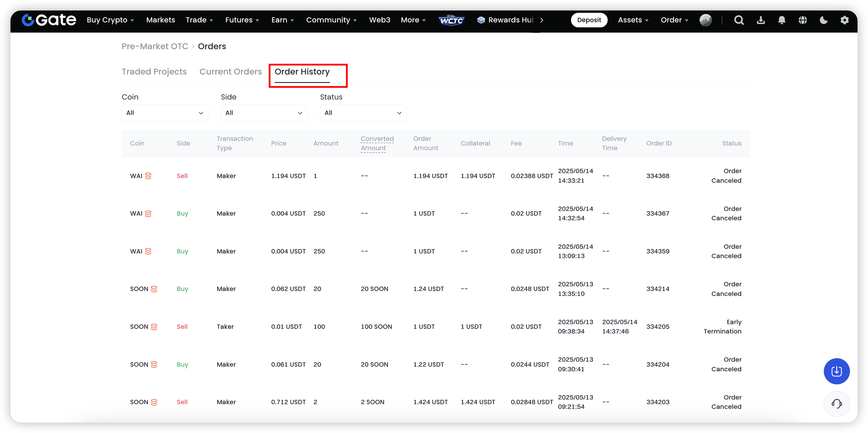Go to Pre-Market OTC breadcrumb link
The image size is (868, 433).
(x=155, y=46)
